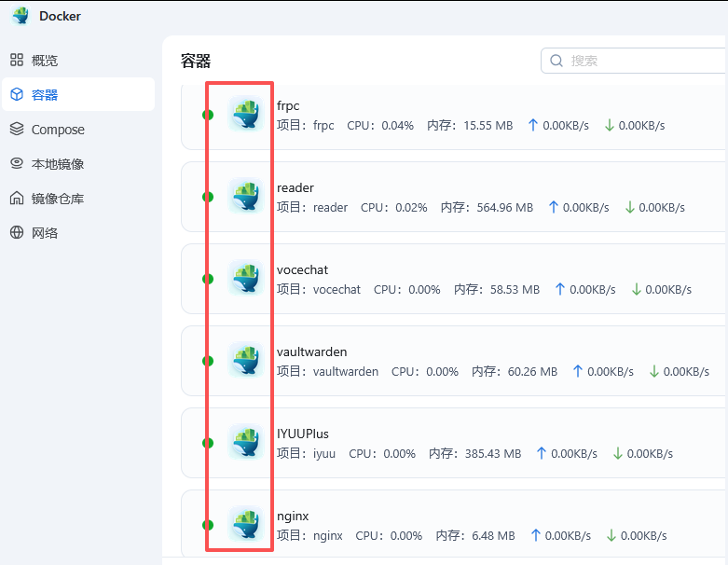Viewport: 728px width, 565px height.
Task: Open the vaultwarden container name
Action: coord(312,351)
